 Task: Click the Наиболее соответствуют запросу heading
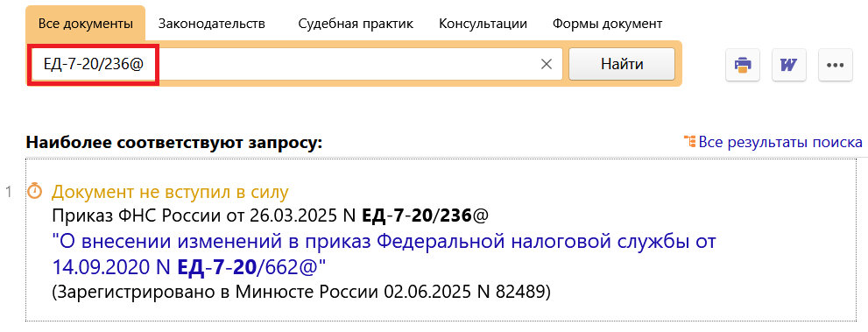(173, 143)
